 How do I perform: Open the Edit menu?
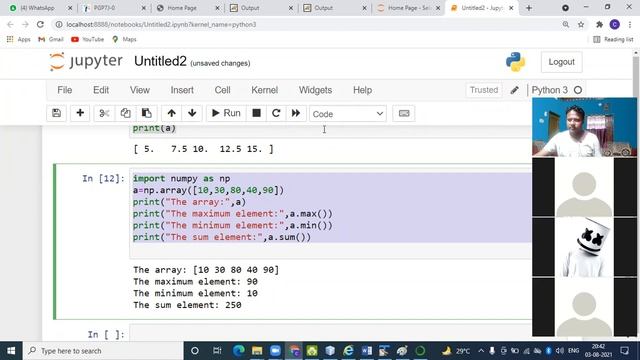coord(101,90)
